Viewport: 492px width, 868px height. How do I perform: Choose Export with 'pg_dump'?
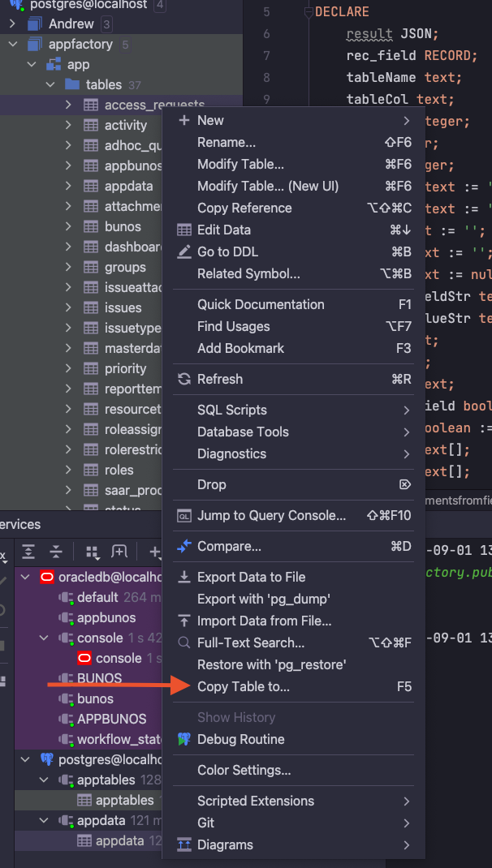point(294,599)
